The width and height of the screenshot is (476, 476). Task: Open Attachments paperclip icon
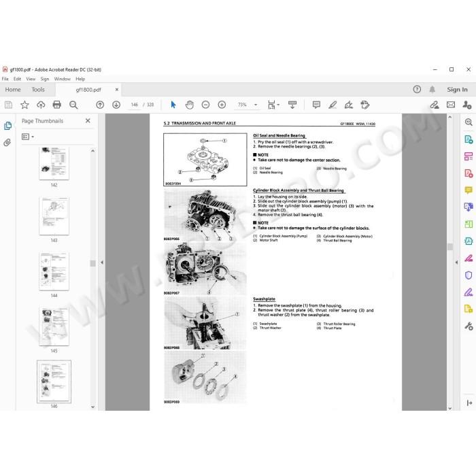(x=7, y=142)
